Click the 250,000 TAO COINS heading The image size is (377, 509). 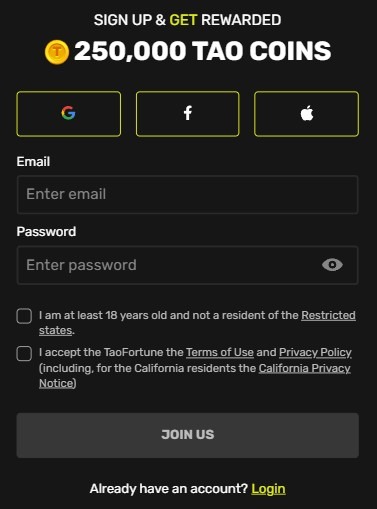(203, 51)
